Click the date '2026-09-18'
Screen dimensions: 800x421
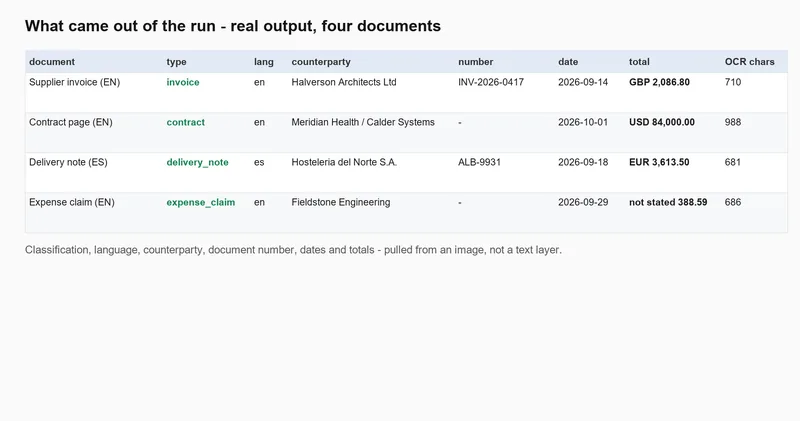click(583, 162)
